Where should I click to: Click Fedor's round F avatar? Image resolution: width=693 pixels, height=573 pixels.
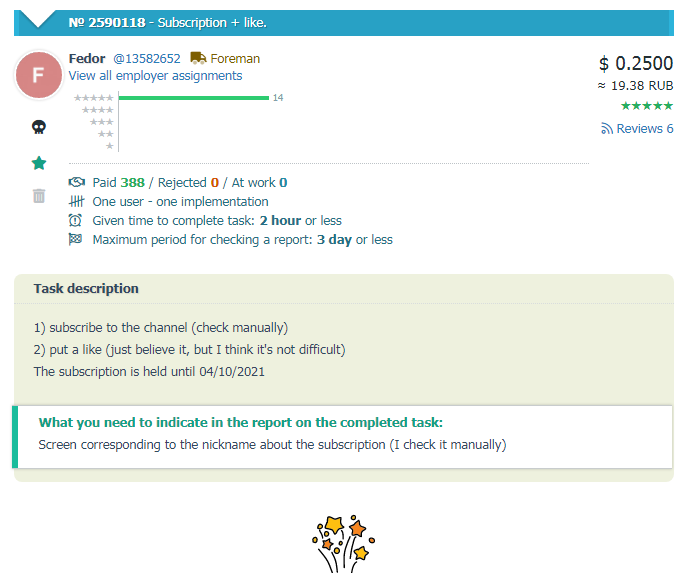[39, 75]
